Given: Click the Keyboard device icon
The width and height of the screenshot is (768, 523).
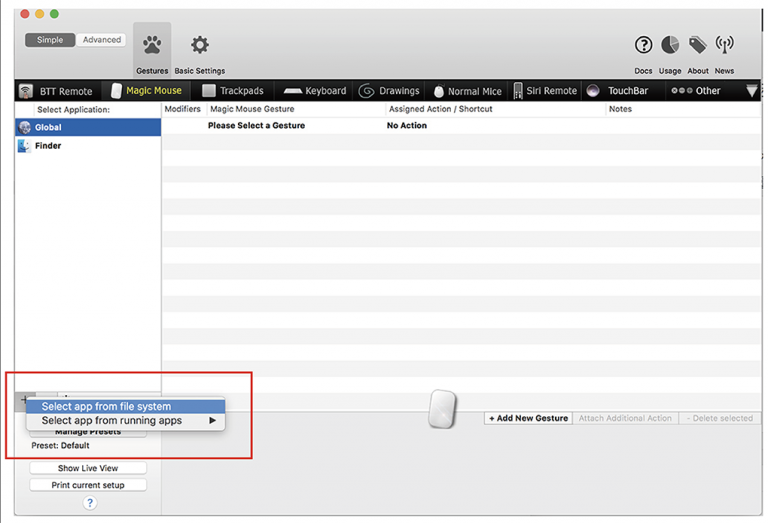Looking at the screenshot, I should tap(292, 91).
